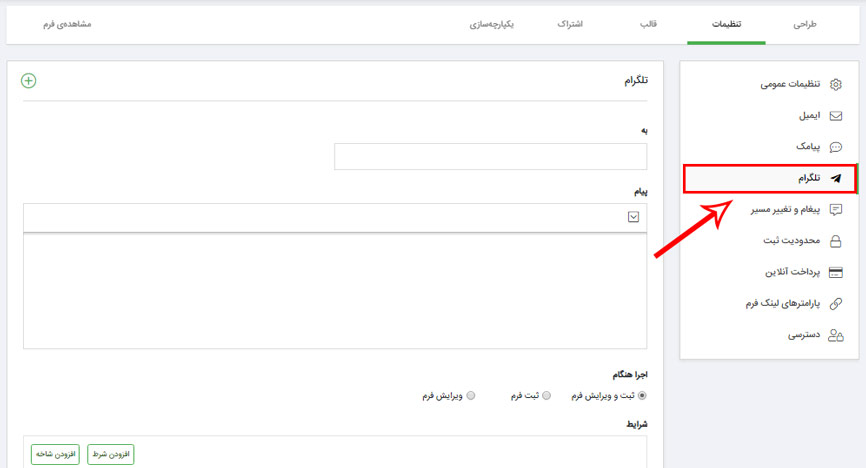The width and height of the screenshot is (866, 468).
Task: Select 'ثبت و ویرایش فرم' radio button
Action: [642, 396]
